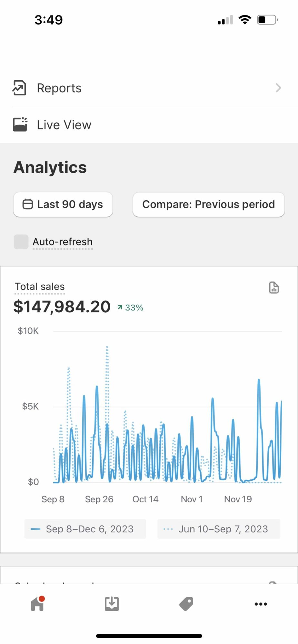Tap the Live View icon
The height and width of the screenshot is (644, 298).
[20, 125]
